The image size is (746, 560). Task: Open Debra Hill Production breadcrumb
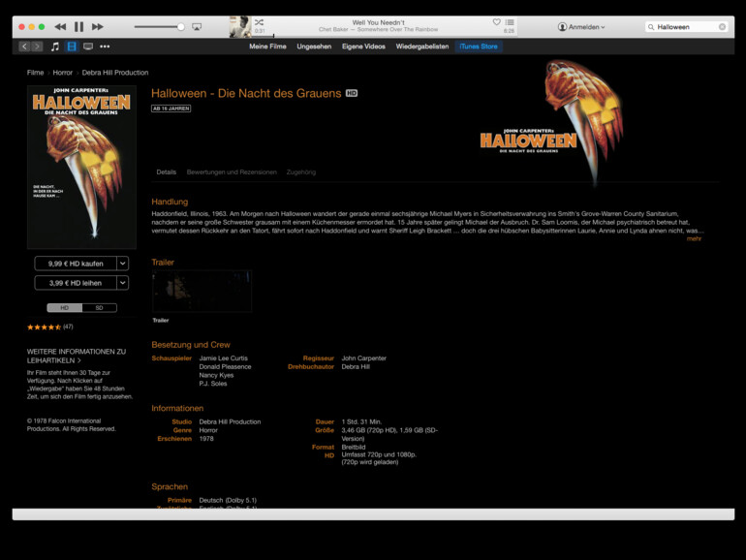tap(115, 73)
